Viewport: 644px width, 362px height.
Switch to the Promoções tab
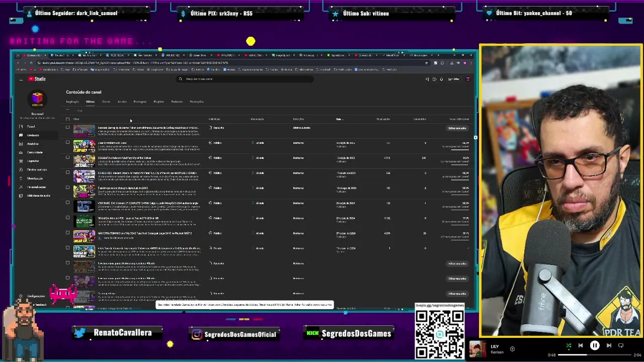pos(197,102)
